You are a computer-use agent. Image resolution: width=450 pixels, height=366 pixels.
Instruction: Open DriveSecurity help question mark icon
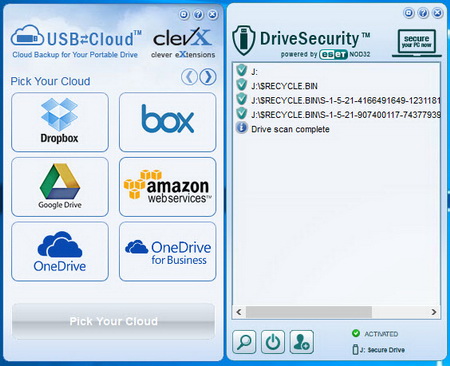[423, 13]
